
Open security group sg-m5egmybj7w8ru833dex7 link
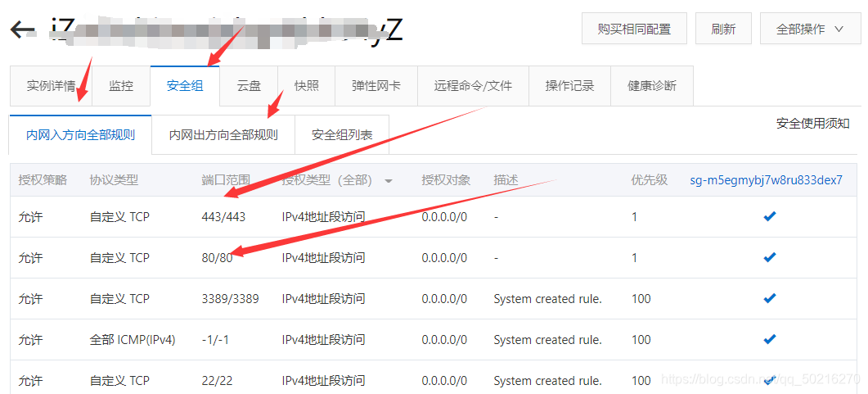767,180
